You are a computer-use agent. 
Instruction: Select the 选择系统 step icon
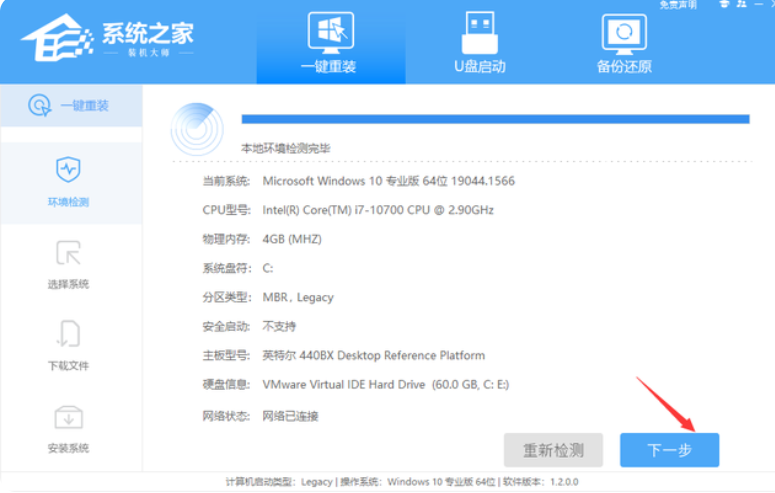tap(68, 252)
